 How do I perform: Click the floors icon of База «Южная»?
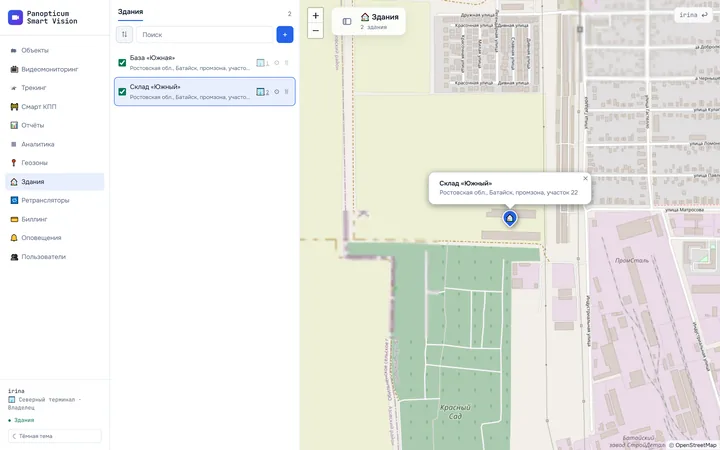[263, 63]
